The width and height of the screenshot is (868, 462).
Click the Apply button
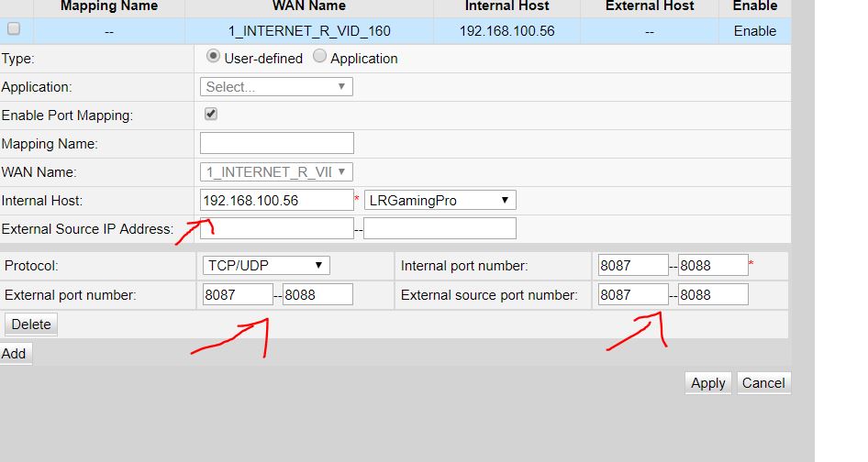[708, 383]
